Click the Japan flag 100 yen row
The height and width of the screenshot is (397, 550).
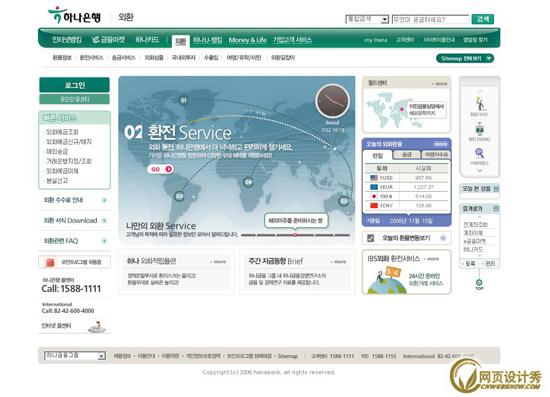click(x=407, y=196)
